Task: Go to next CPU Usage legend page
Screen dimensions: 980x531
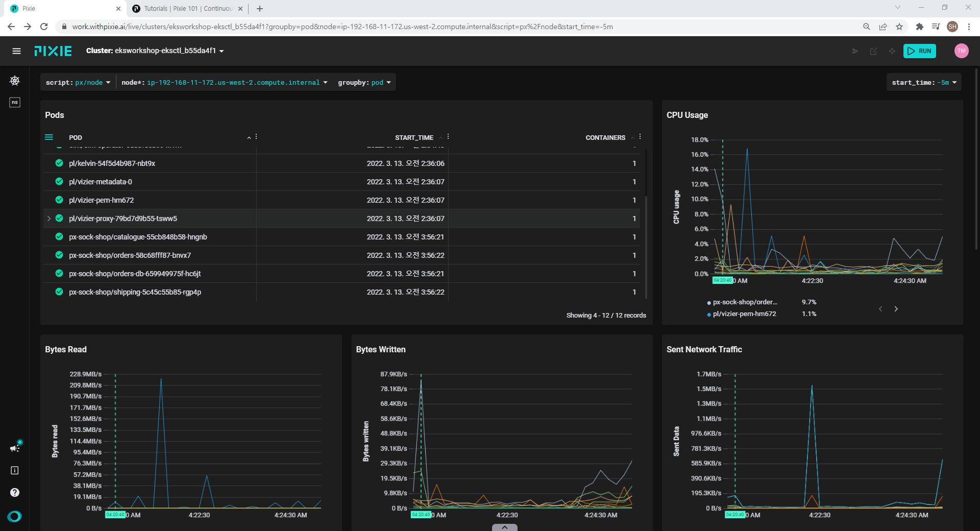Action: (x=896, y=309)
